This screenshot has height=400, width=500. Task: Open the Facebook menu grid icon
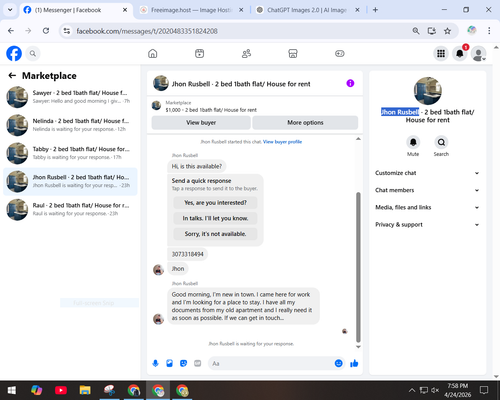(x=441, y=53)
